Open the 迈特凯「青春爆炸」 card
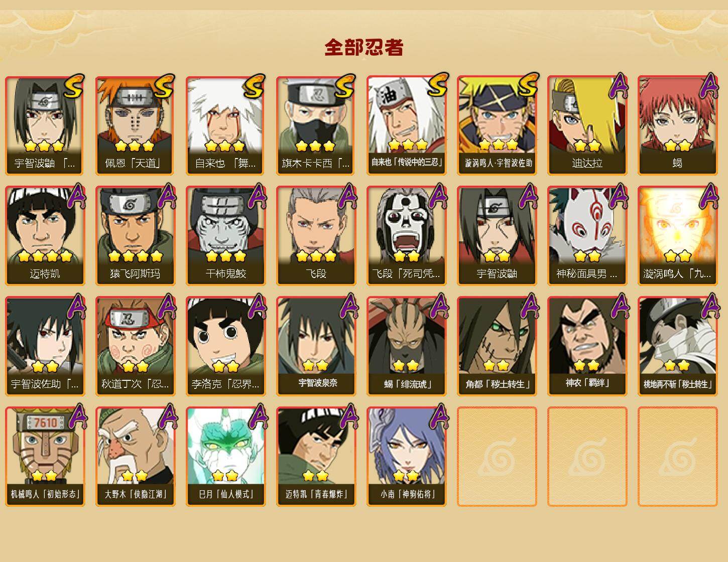The image size is (728, 562). pos(316,457)
